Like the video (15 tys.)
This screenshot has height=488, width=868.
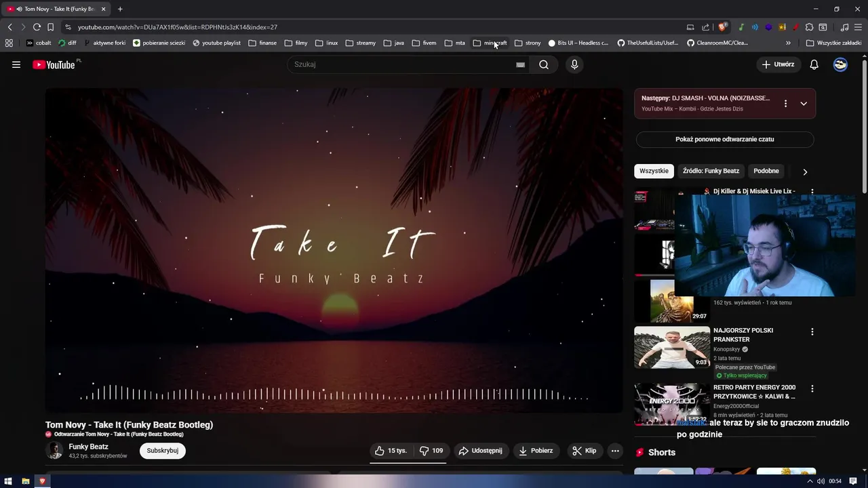click(391, 451)
